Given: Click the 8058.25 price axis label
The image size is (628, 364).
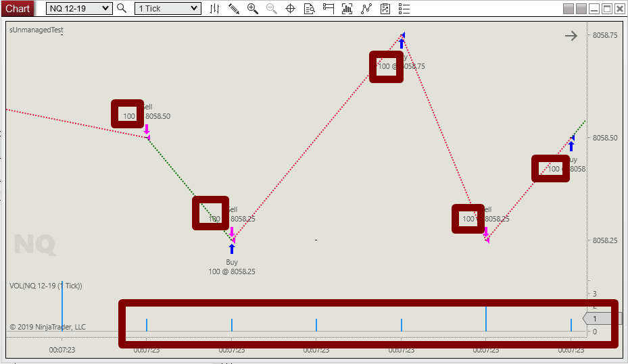Looking at the screenshot, I should click(x=605, y=240).
